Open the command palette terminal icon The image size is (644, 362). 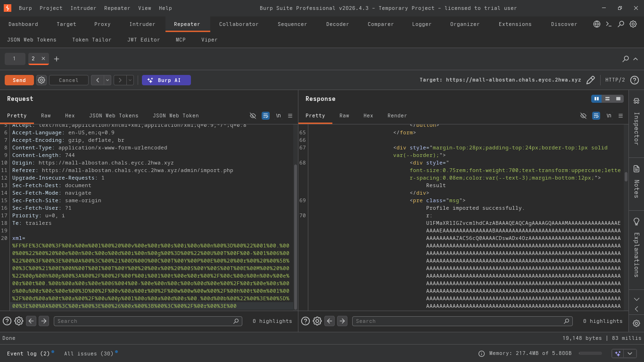click(609, 24)
